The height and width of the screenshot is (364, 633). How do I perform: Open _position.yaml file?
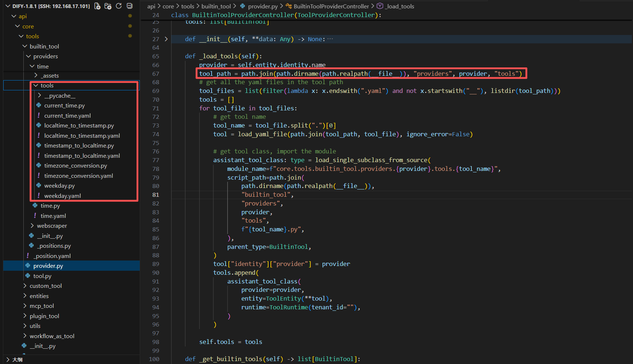[x=52, y=256]
